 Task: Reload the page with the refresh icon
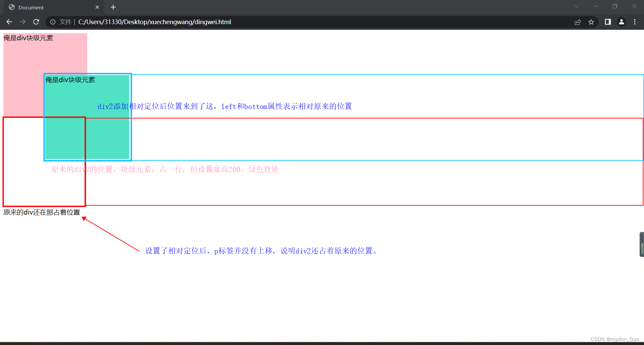(36, 22)
